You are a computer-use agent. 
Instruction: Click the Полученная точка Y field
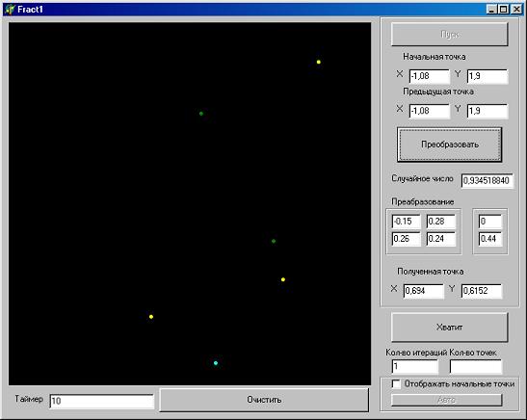click(482, 291)
